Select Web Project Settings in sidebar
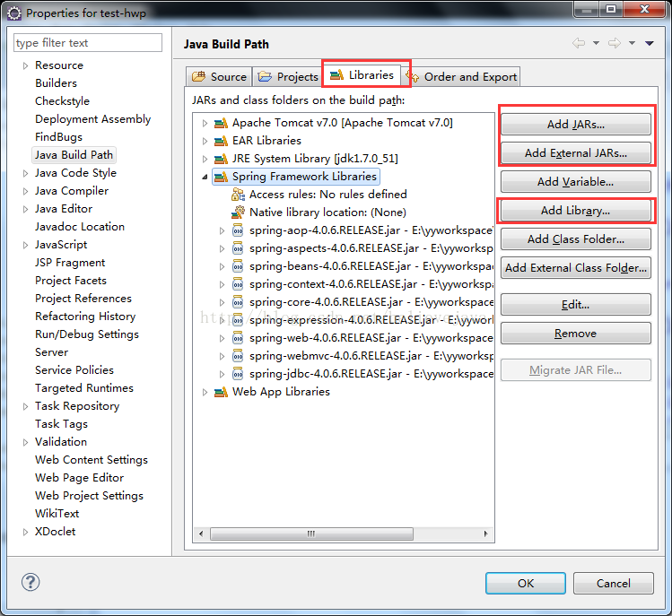672x616 pixels. (x=89, y=496)
